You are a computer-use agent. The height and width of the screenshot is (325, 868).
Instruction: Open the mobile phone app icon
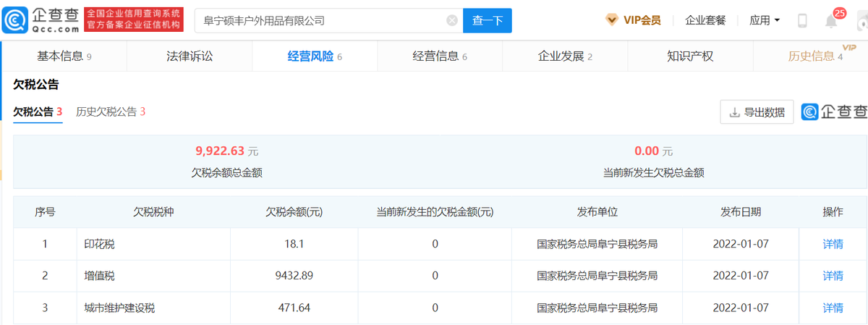pos(802,20)
